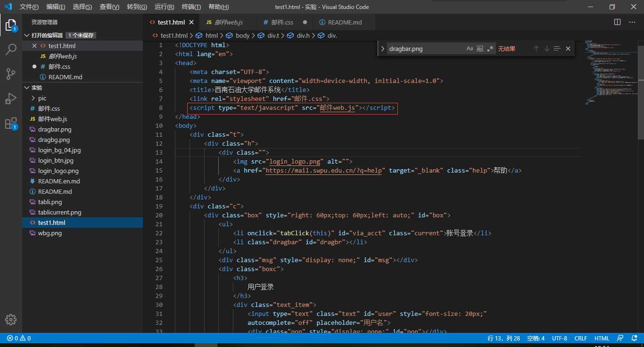
Task: Open Source Control view
Action: point(11,74)
